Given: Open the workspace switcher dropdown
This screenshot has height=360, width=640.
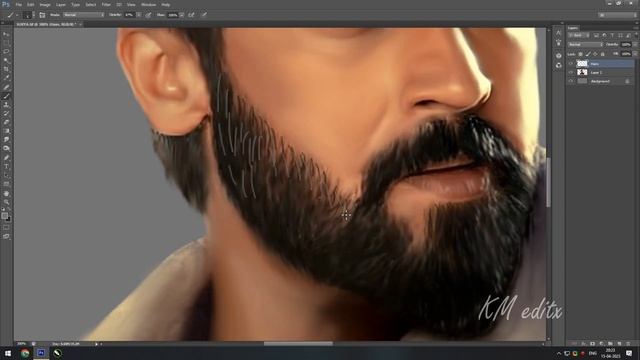Looking at the screenshot, I should 618,15.
